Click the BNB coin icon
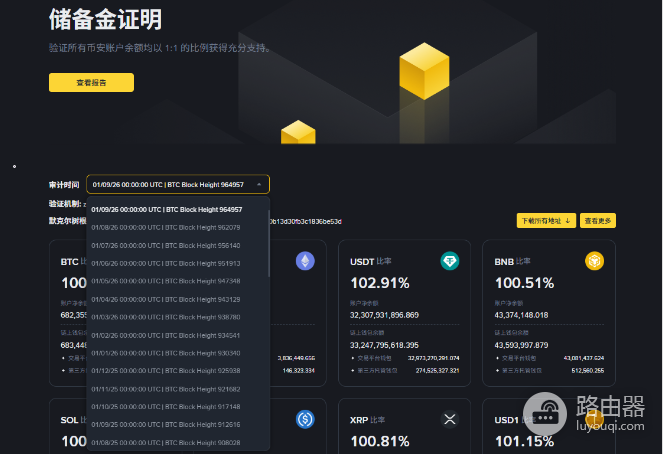The height and width of the screenshot is (454, 663). point(595,261)
